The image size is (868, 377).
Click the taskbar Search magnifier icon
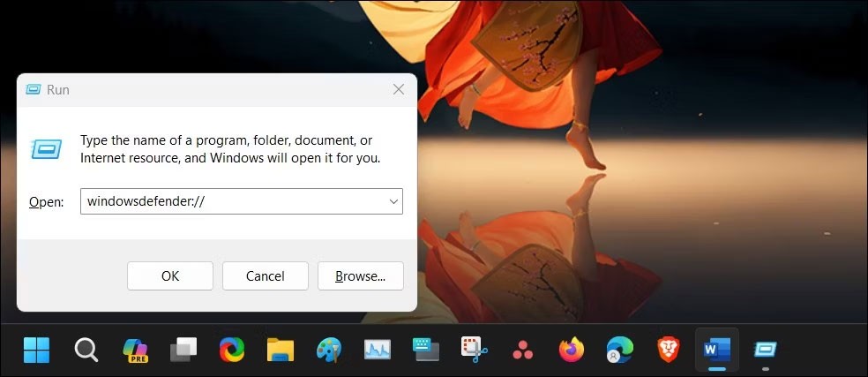click(86, 351)
